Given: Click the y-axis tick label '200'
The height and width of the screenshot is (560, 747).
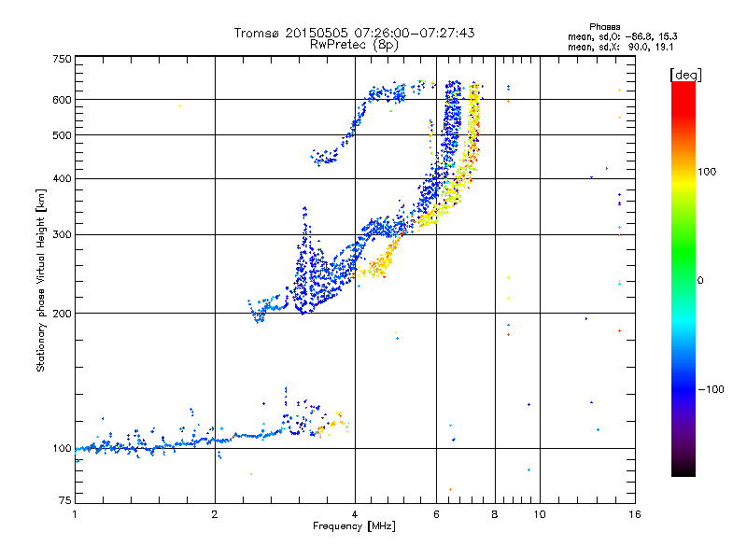Looking at the screenshot, I should pyautogui.click(x=62, y=314).
